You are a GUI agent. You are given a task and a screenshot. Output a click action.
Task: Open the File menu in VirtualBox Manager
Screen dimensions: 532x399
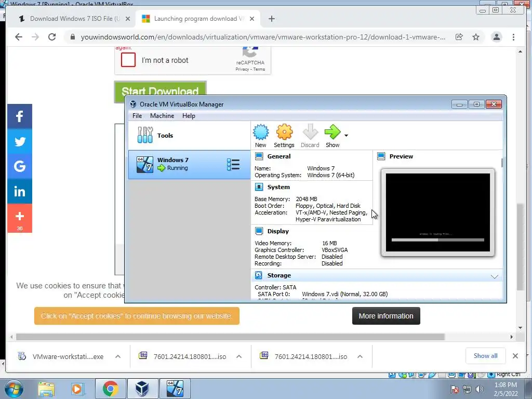tap(137, 116)
